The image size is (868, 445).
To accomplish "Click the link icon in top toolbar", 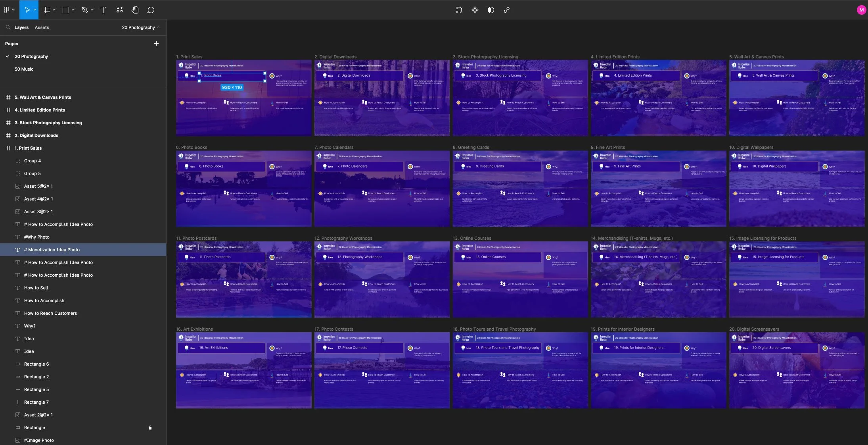I will point(506,10).
